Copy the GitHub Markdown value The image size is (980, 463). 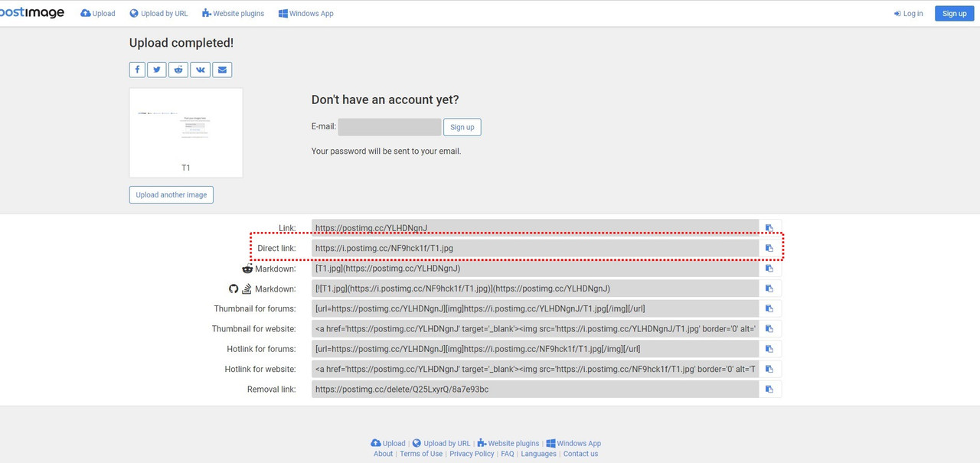[769, 289]
